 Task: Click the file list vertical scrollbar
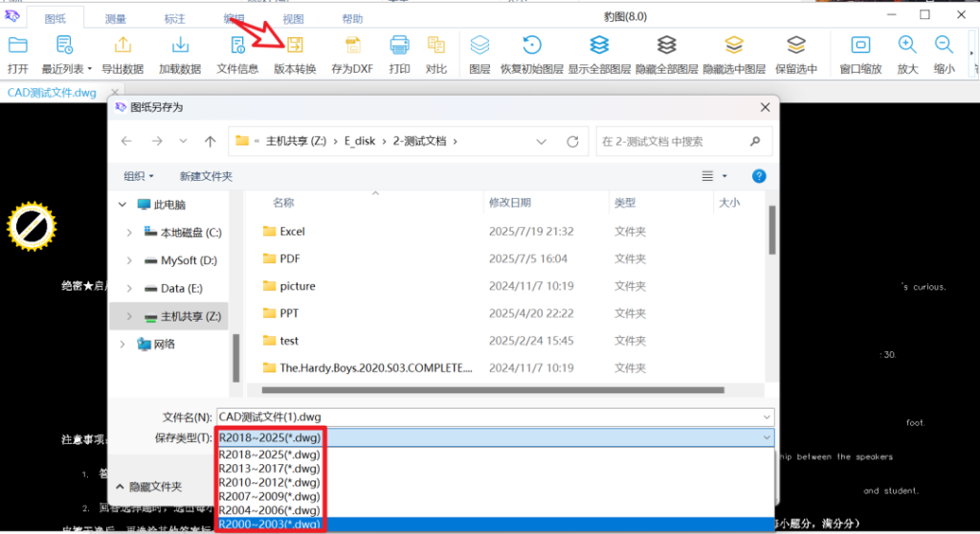[772, 230]
